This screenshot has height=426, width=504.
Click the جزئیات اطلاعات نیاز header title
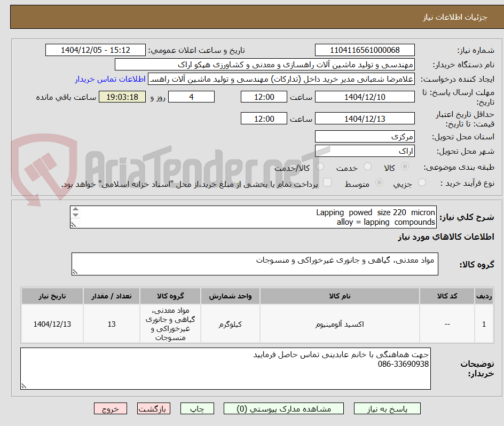(x=455, y=17)
